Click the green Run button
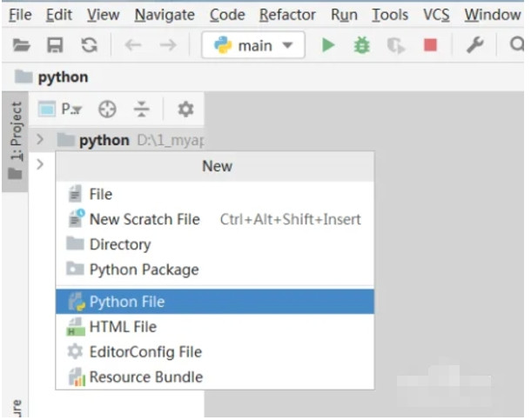The image size is (531, 420). [328, 45]
